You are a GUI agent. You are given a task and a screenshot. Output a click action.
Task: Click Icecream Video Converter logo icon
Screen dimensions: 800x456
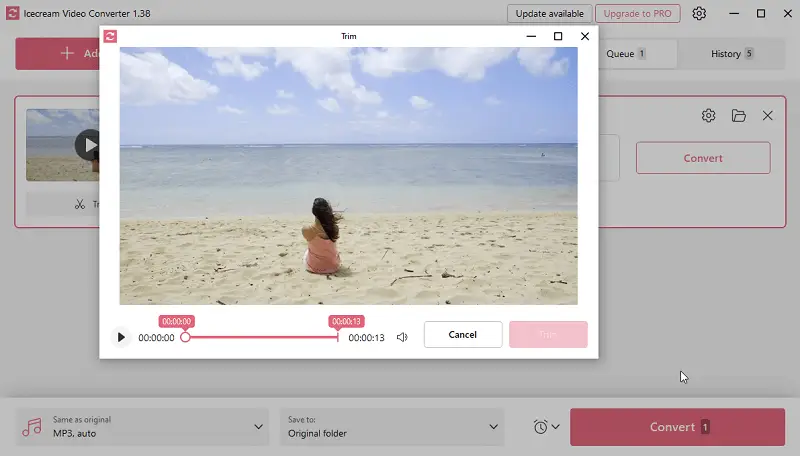pyautogui.click(x=12, y=13)
